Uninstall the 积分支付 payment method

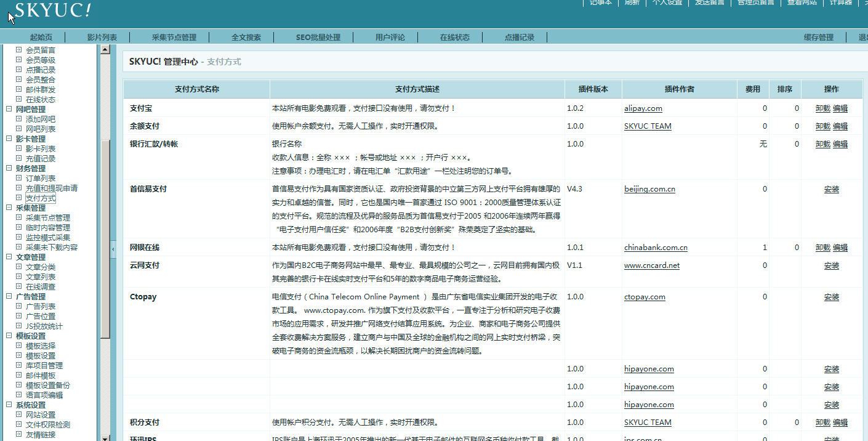point(823,423)
